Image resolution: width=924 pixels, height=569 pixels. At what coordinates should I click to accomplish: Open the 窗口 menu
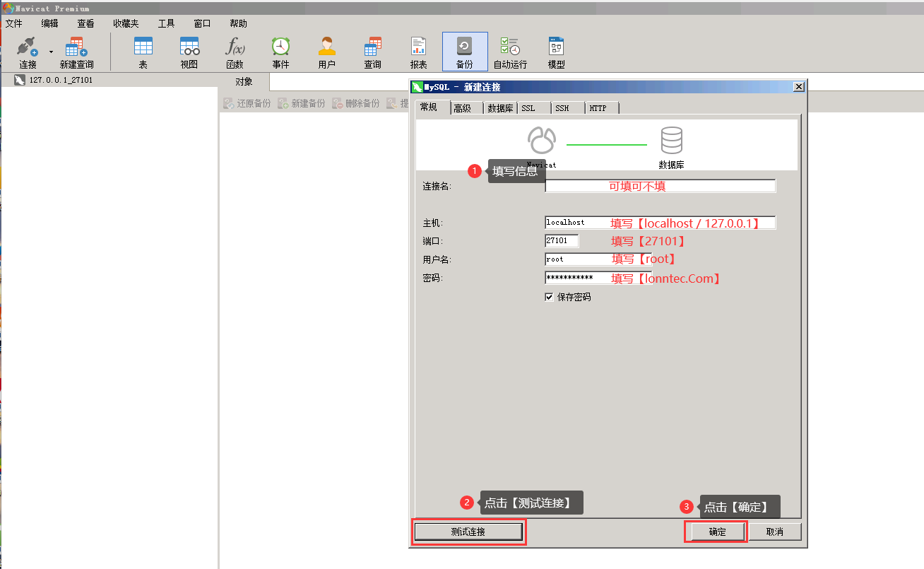pyautogui.click(x=202, y=23)
